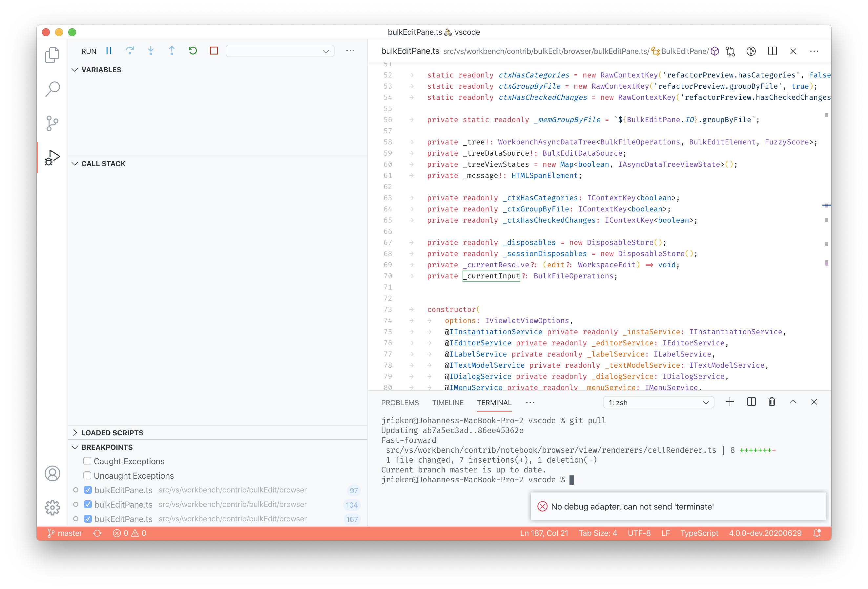Create a new terminal with plus icon

(730, 402)
